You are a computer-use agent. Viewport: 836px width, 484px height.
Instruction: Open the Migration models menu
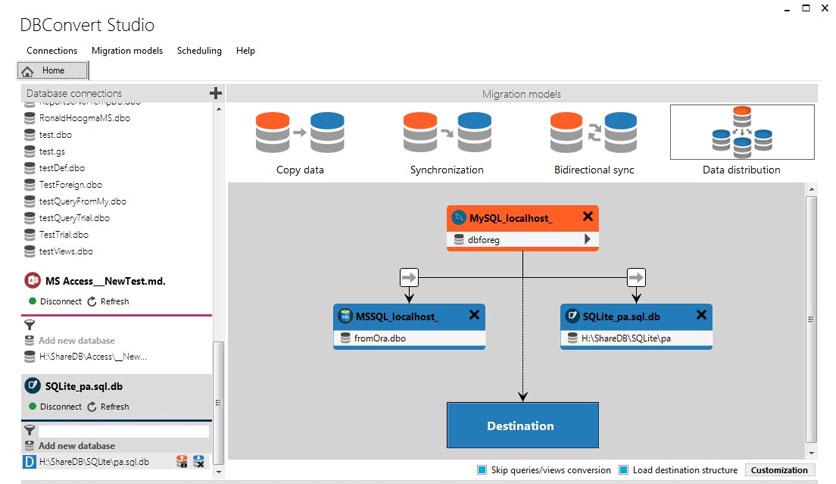(127, 51)
